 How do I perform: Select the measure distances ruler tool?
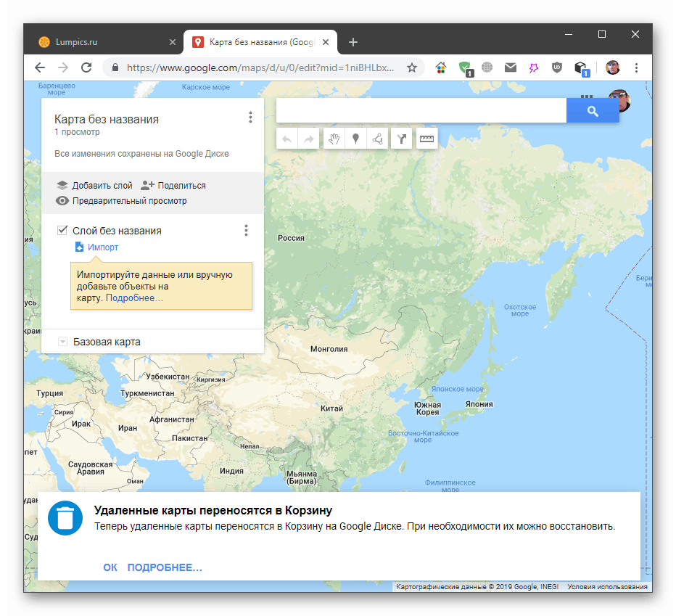tap(426, 138)
